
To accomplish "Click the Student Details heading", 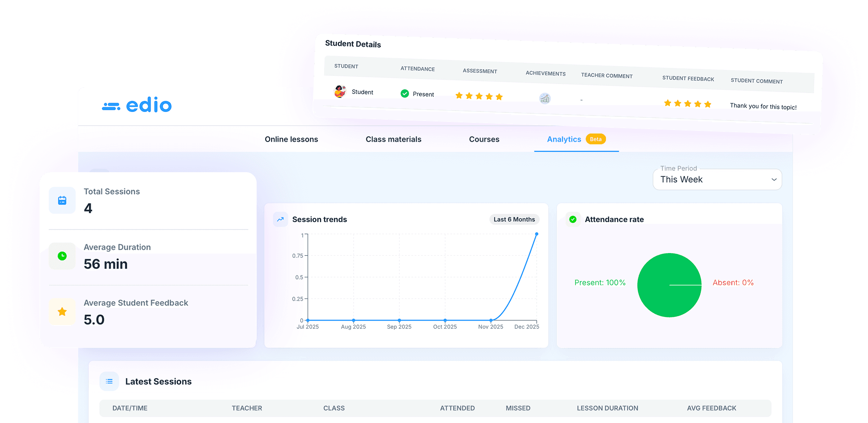I will point(353,44).
